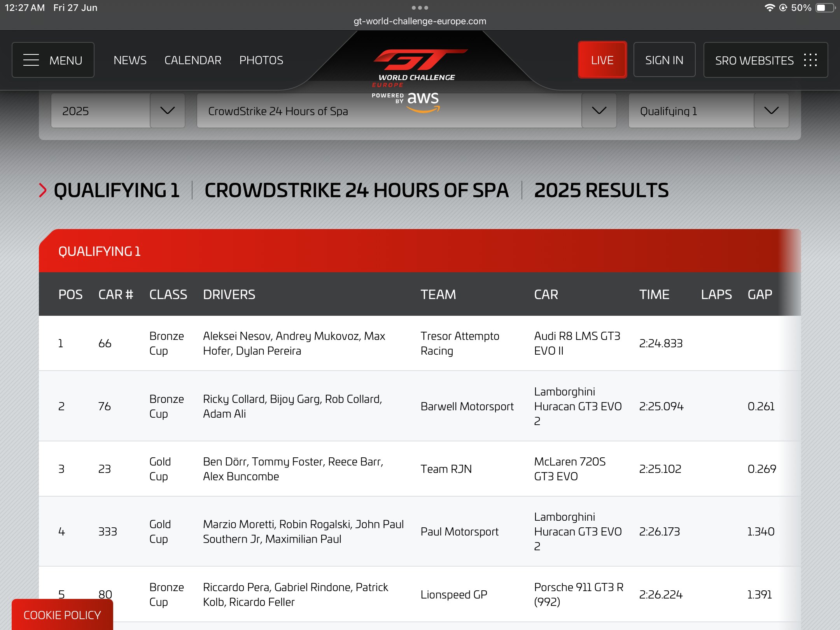Image resolution: width=840 pixels, height=630 pixels.
Task: Click the Ricky Collard drivers entry
Action: pyautogui.click(x=293, y=406)
